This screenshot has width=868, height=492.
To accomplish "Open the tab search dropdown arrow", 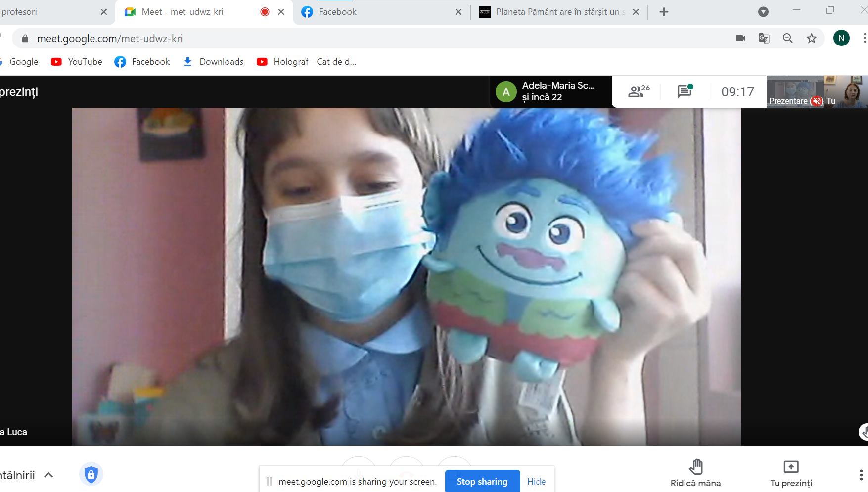I will tap(763, 12).
